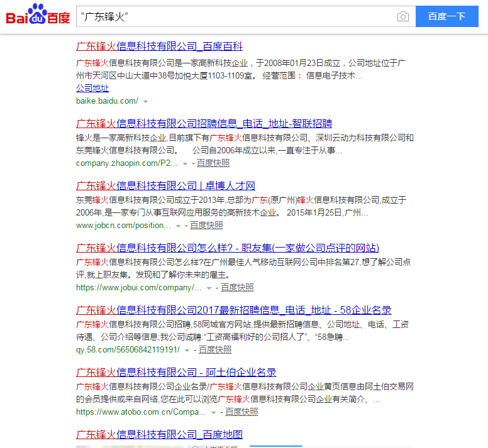Open the 卓博人才网 result title link
Image resolution: width=488 pixels, height=448 pixels.
(x=165, y=185)
